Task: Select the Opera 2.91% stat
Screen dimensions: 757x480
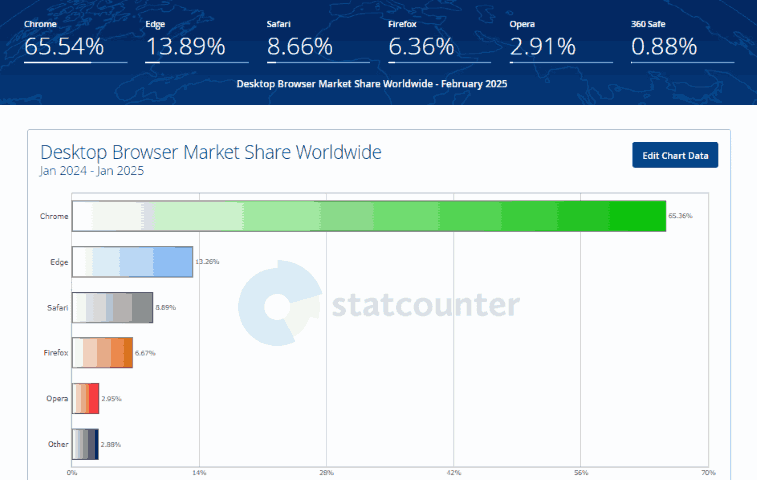Action: 561,42
